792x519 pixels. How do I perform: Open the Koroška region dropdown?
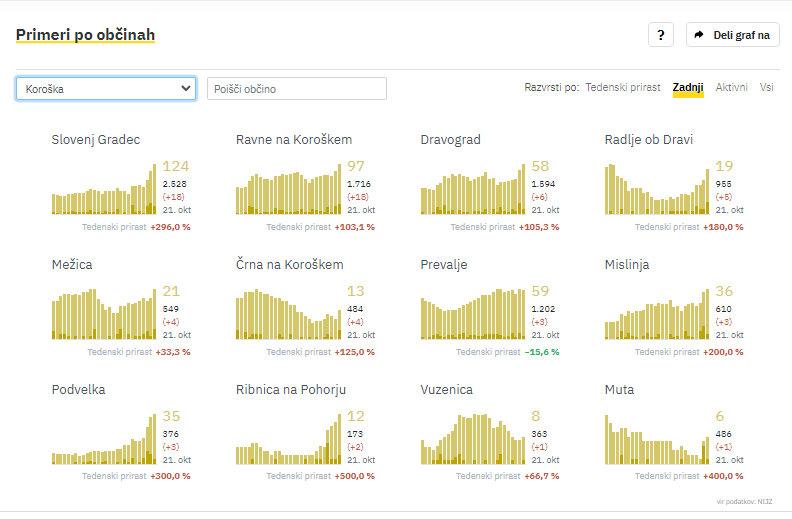[106, 89]
